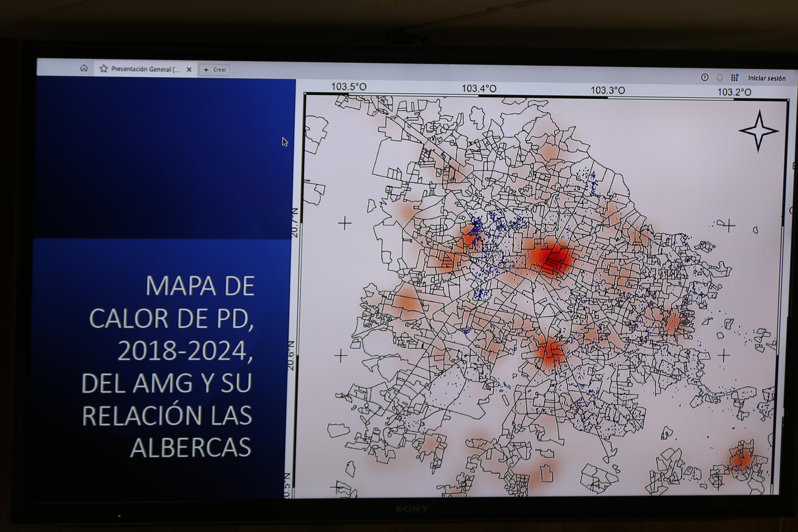The height and width of the screenshot is (532, 798).
Task: Close the Presentación General tab
Action: [189, 70]
